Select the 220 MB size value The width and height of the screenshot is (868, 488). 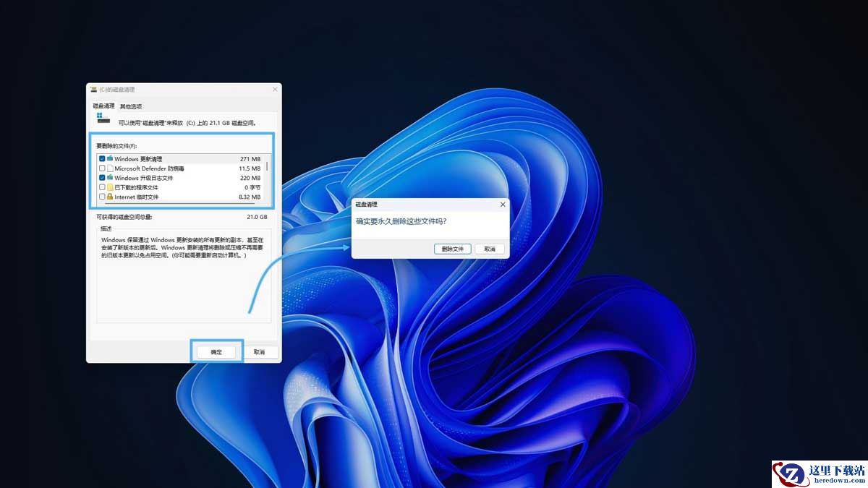tap(250, 178)
